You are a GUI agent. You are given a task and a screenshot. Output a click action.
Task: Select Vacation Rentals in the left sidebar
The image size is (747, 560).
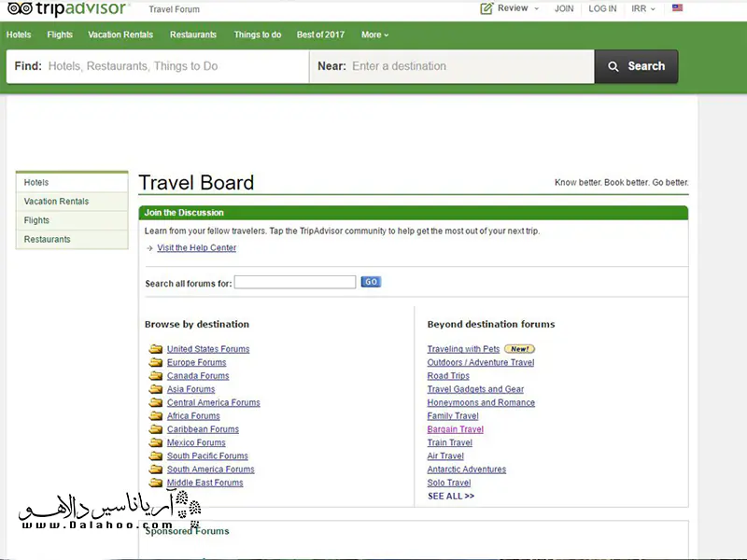click(72, 202)
